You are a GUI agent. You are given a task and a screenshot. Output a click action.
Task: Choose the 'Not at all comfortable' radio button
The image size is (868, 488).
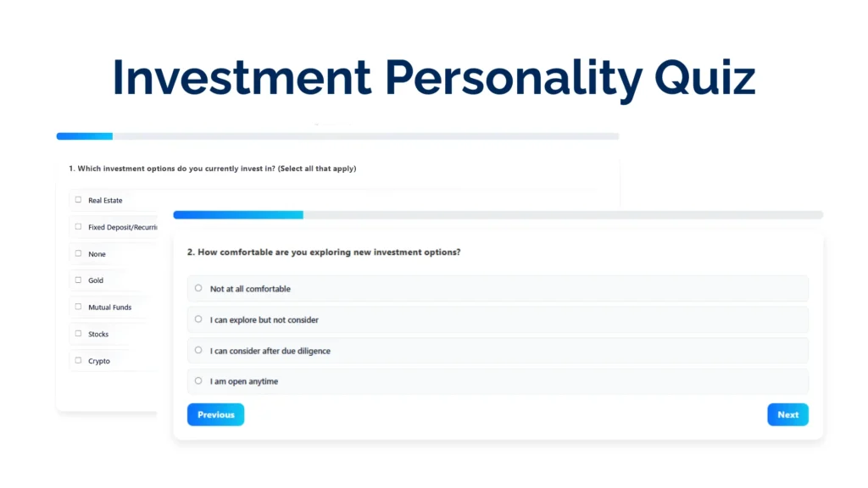coord(198,288)
